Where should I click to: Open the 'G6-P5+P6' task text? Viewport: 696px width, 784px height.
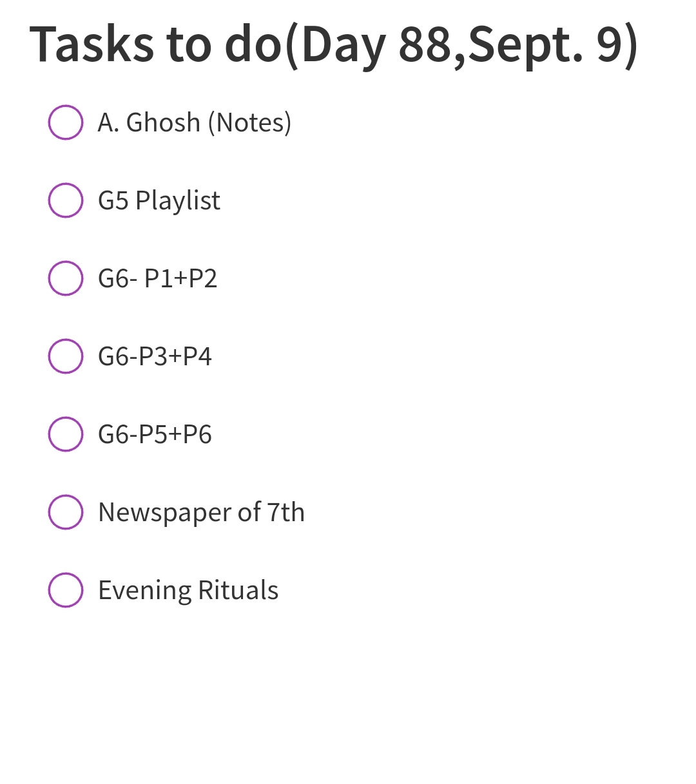[155, 434]
